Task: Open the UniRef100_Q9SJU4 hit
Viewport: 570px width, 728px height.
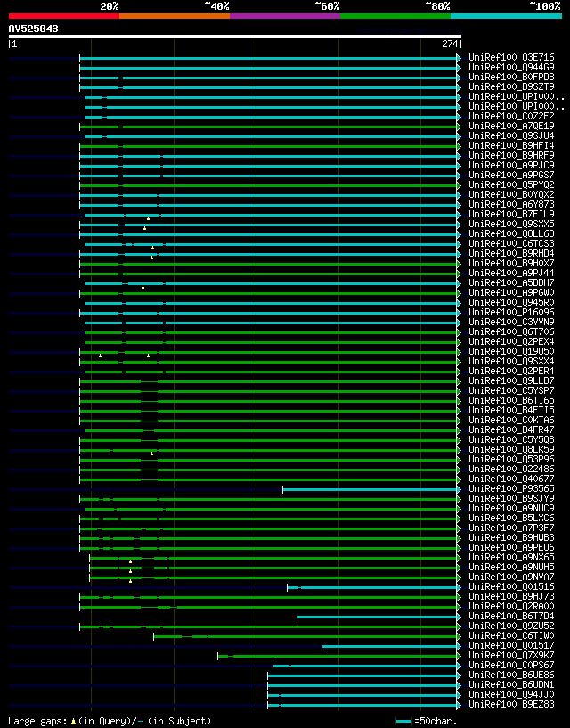Action: (x=511, y=136)
